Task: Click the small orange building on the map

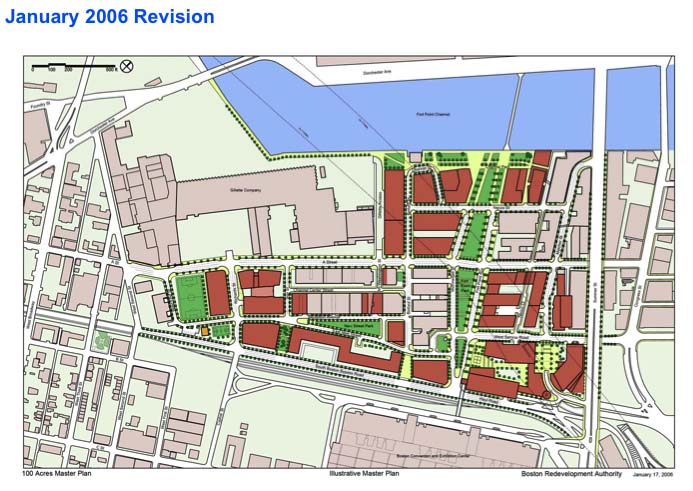Action: coord(205,329)
